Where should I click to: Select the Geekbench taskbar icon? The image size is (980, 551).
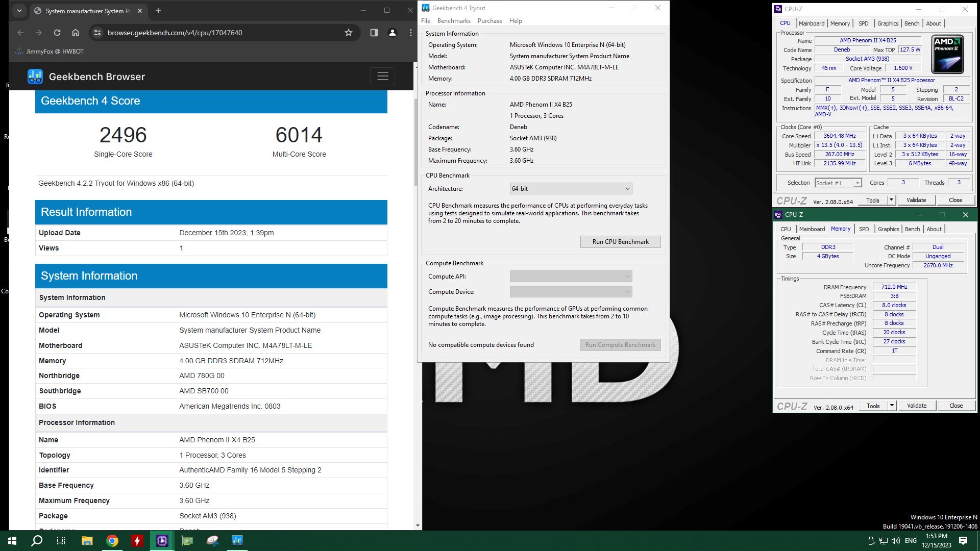pyautogui.click(x=237, y=541)
